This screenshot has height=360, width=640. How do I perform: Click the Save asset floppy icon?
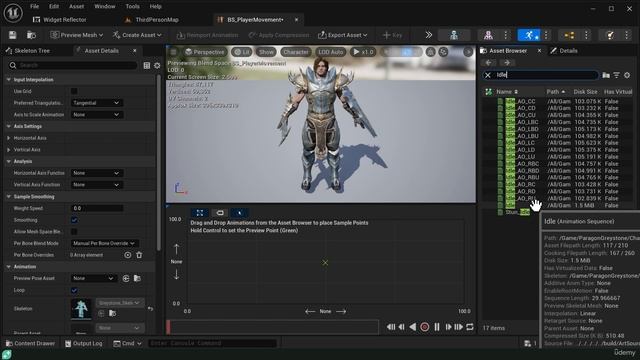pos(12,35)
